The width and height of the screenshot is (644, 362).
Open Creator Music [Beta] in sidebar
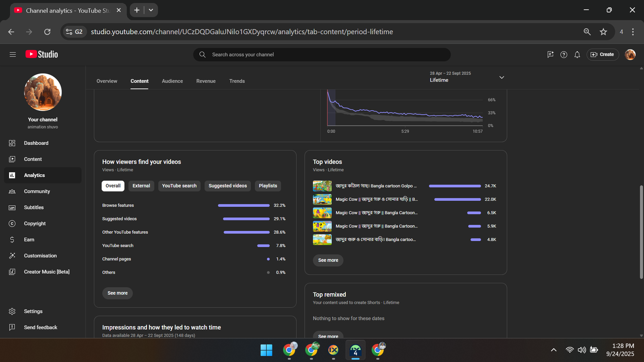[x=47, y=272]
